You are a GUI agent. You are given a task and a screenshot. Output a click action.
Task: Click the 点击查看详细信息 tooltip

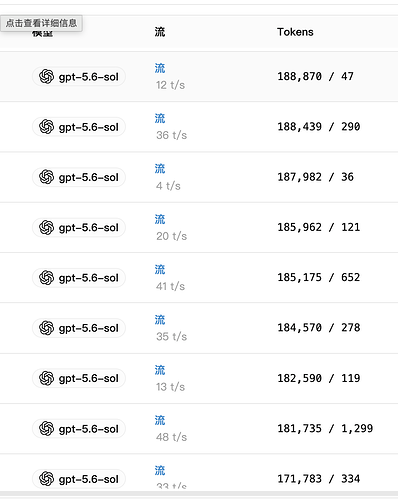41,23
